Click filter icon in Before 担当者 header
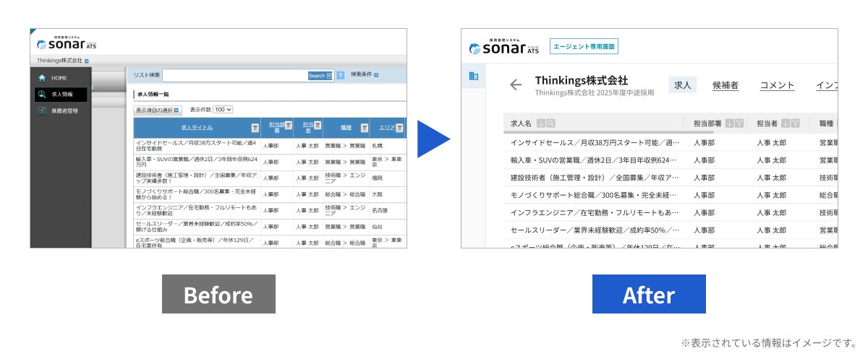868x359 pixels. [318, 126]
